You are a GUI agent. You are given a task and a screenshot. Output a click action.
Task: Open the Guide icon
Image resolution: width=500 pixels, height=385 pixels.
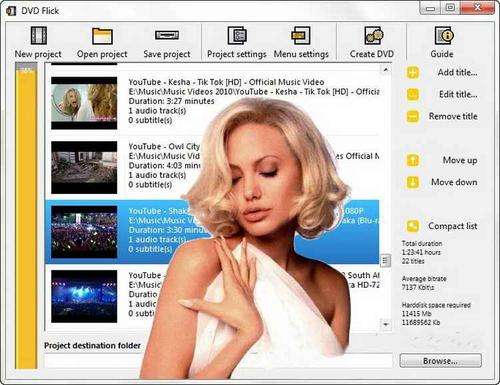click(444, 35)
